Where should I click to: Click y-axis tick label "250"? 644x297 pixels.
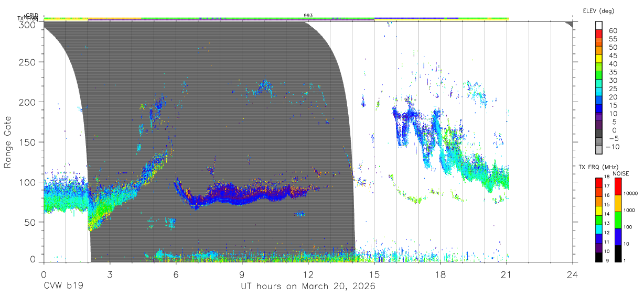point(28,62)
